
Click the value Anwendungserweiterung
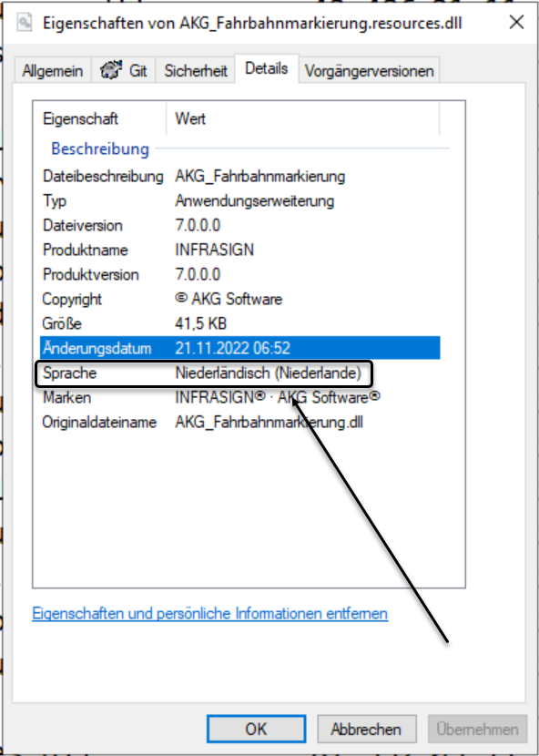tap(255, 200)
